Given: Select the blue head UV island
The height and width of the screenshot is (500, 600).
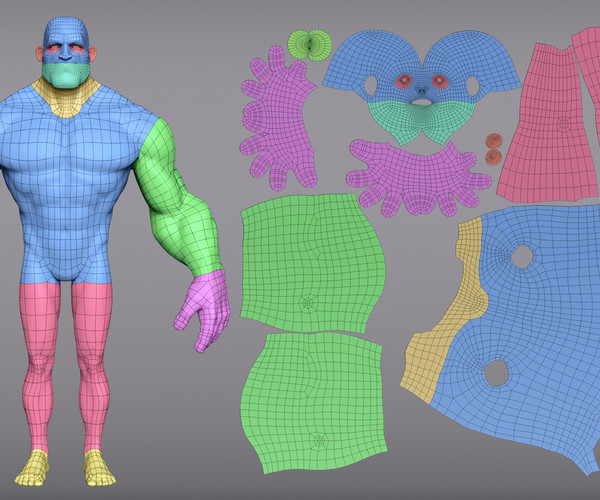Looking at the screenshot, I should (x=421, y=65).
